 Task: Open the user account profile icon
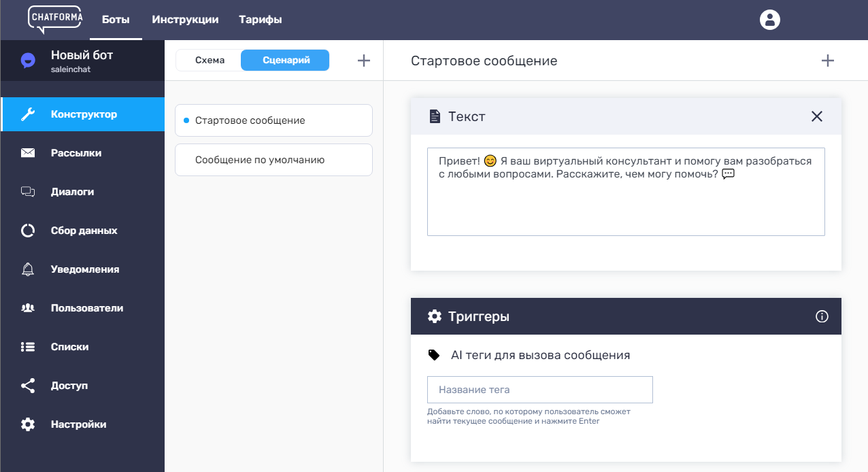(x=769, y=20)
